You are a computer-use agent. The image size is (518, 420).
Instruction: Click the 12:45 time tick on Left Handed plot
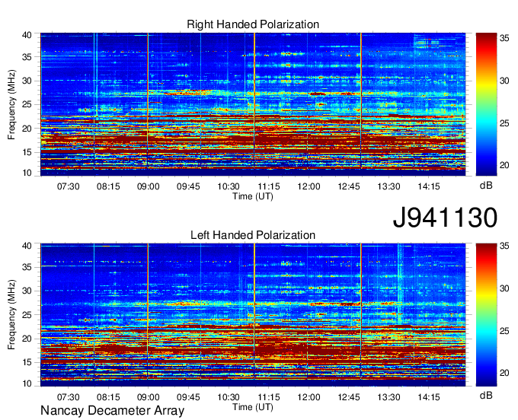click(349, 397)
